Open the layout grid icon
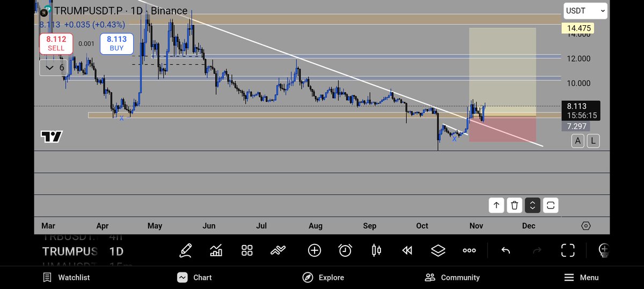This screenshot has width=644, height=289. [x=247, y=250]
